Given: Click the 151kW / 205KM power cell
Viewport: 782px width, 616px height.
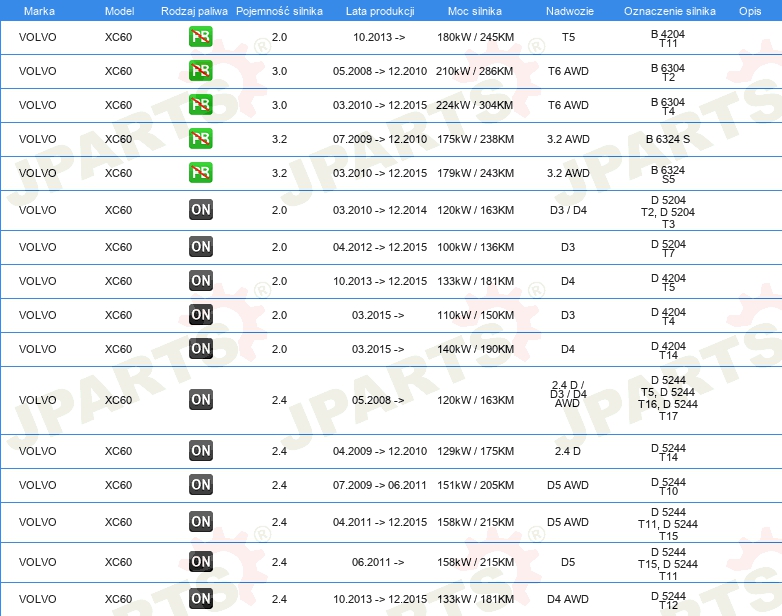Looking at the screenshot, I should (x=475, y=485).
